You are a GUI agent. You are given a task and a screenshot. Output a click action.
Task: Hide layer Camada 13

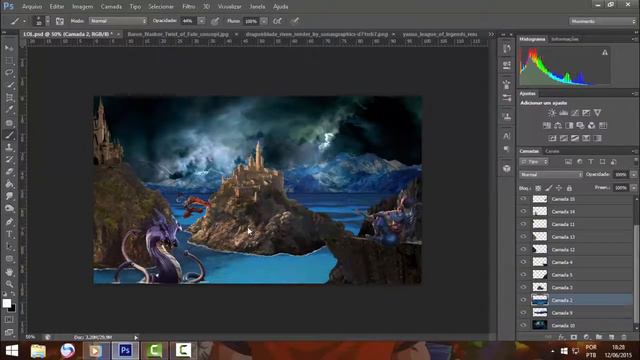point(523,237)
